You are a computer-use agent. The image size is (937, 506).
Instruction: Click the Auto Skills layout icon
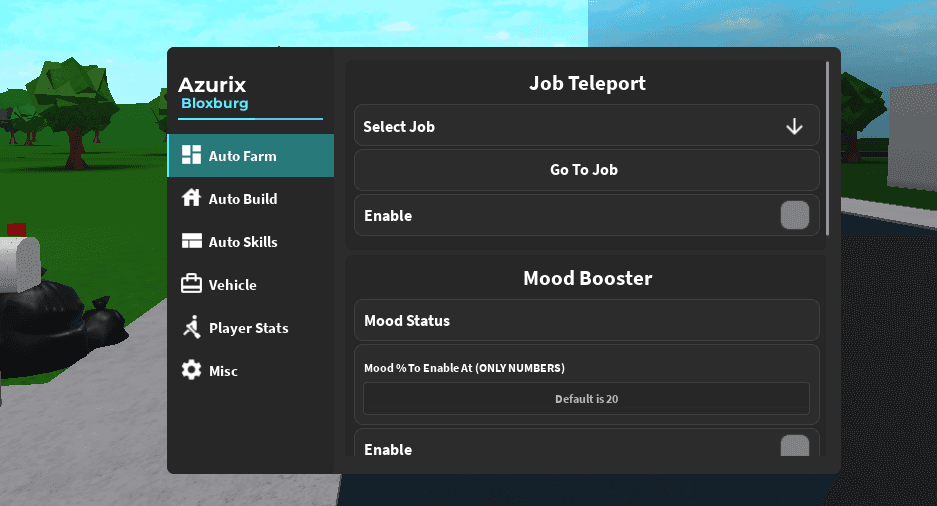pos(191,241)
